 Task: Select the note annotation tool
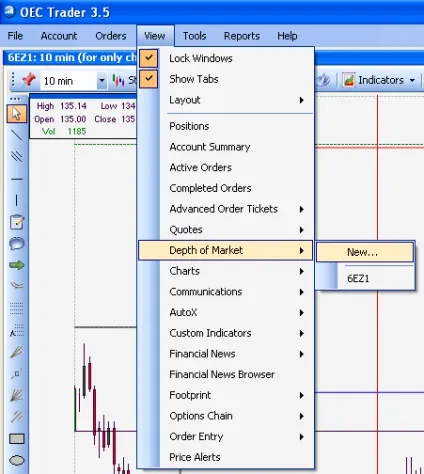click(16, 222)
